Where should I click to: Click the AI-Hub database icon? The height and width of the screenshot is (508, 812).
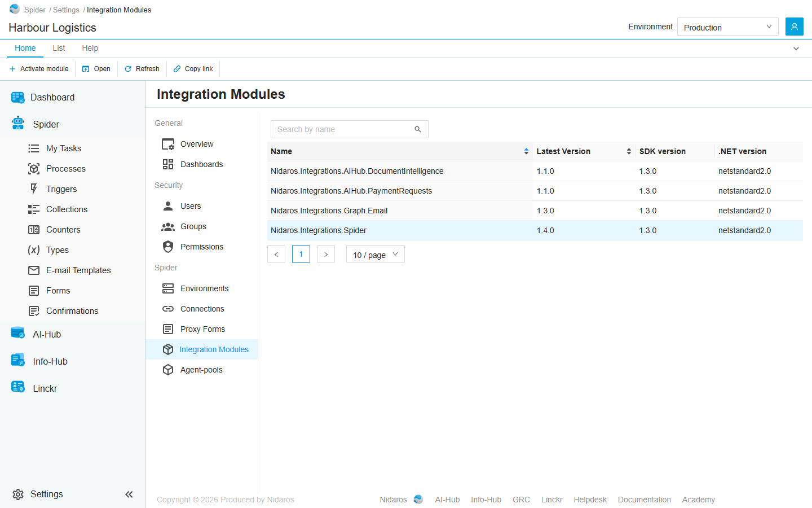[x=18, y=333]
